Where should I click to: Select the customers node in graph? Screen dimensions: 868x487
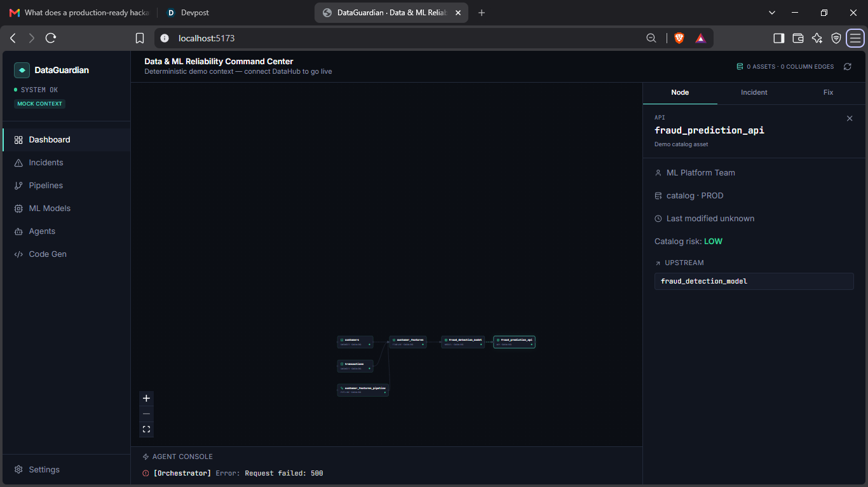coord(355,342)
